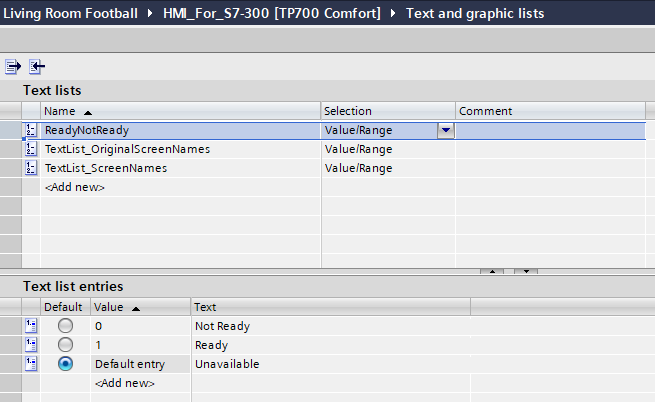Viewport: 655px width, 402px height.
Task: Expand the HMI_For_S7-300 breadcrumb arrow
Action: pyautogui.click(x=393, y=13)
